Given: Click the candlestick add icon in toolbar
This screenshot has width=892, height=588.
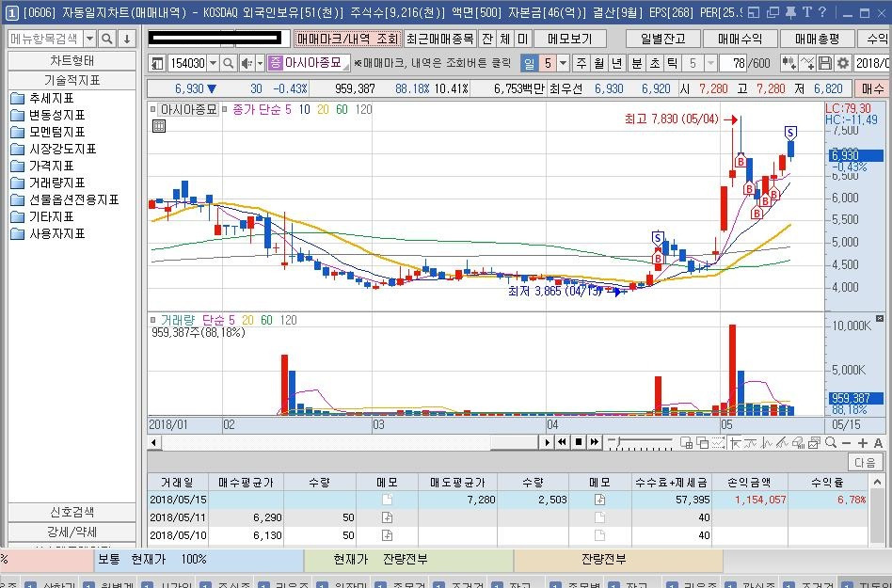Looking at the screenshot, I should [788, 63].
